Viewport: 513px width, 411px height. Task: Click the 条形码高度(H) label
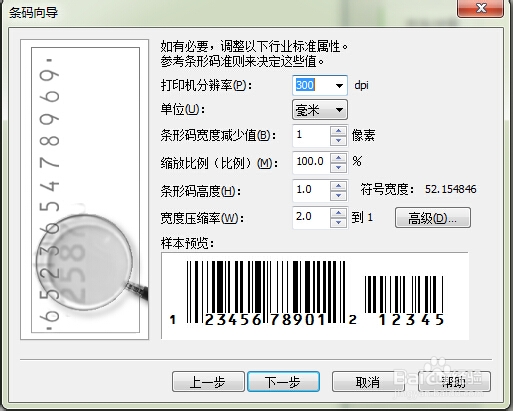tap(201, 191)
